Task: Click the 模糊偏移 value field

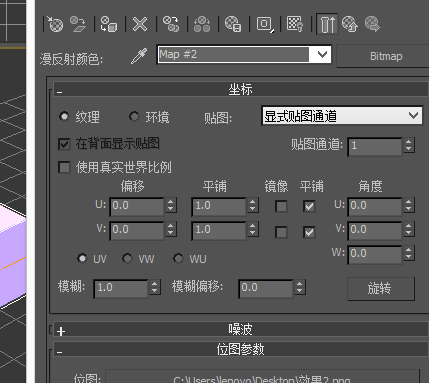Action: (x=266, y=288)
